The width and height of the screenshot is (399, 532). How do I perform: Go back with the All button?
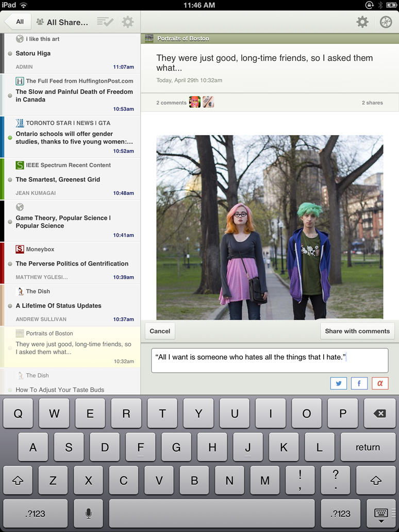(18, 22)
